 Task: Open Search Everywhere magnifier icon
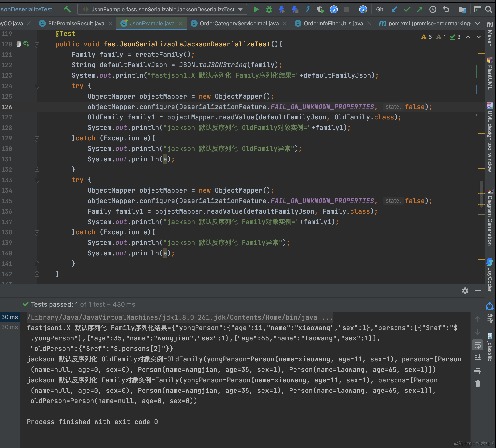pos(489,10)
